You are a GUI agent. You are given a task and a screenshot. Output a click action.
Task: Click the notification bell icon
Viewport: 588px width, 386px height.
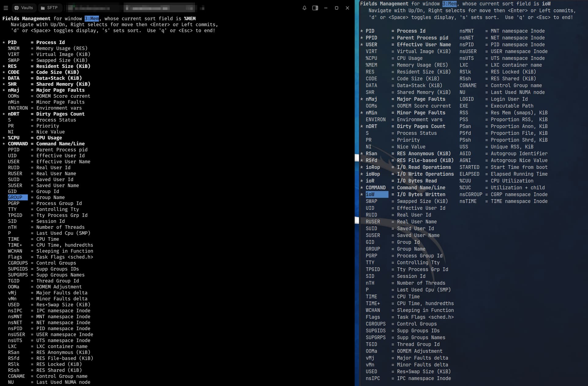pos(304,8)
